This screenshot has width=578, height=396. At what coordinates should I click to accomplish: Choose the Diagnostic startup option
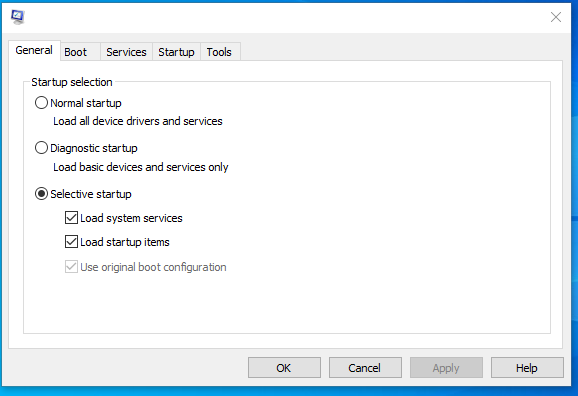(x=41, y=148)
